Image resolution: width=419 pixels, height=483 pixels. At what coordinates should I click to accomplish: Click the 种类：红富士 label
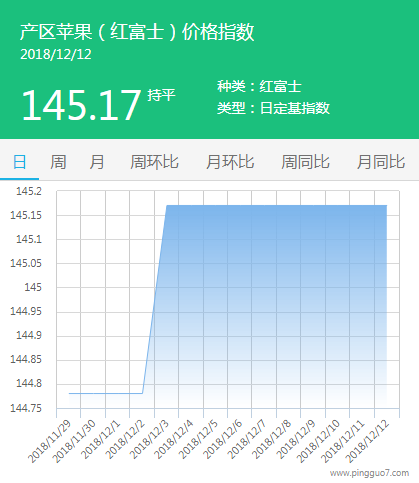coord(259,86)
